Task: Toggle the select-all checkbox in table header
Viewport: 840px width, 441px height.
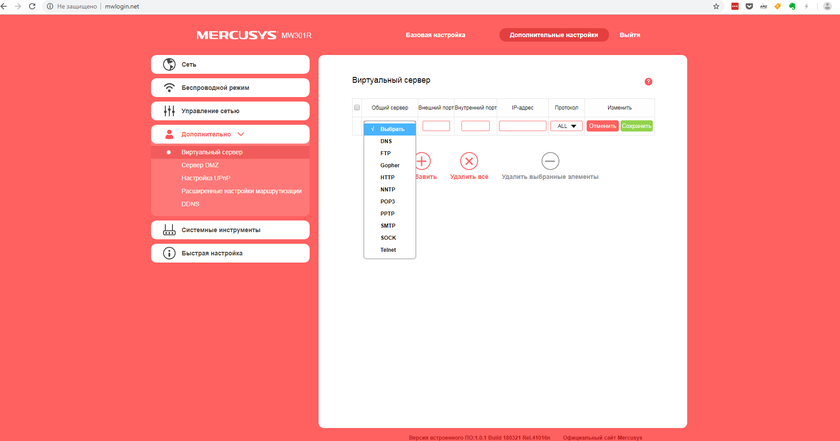Action: [x=357, y=107]
